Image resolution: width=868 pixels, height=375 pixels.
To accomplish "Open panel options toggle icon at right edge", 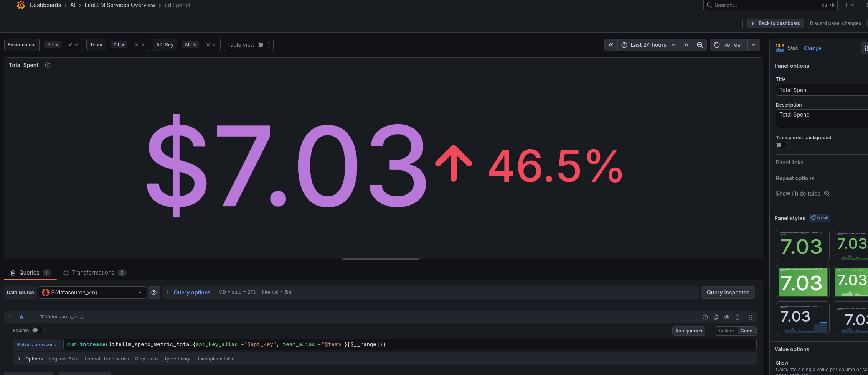I will (x=865, y=48).
